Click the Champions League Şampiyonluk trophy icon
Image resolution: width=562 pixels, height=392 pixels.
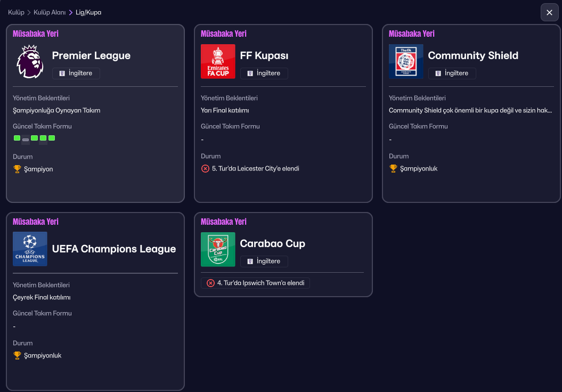pos(17,355)
